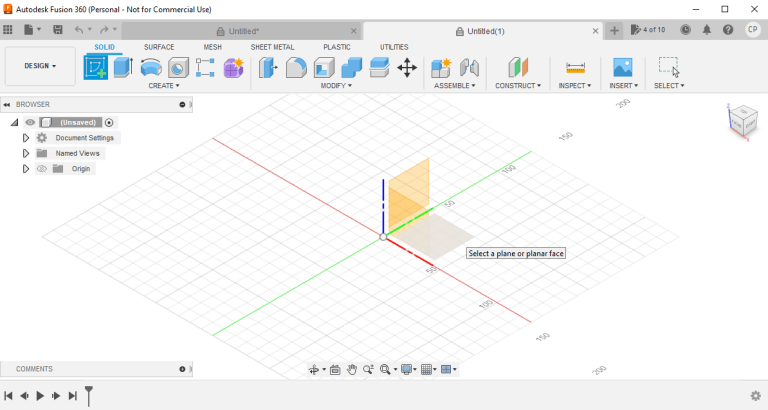Select the Hole tool

point(178,67)
